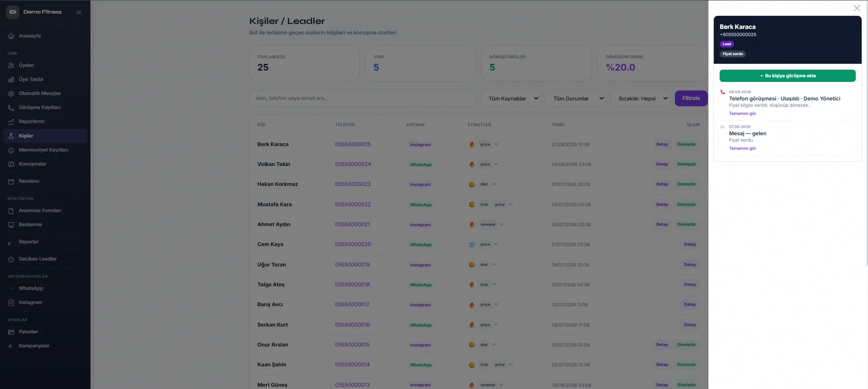Close the Berk Karaca detail panel
The image size is (868, 389).
(857, 8)
